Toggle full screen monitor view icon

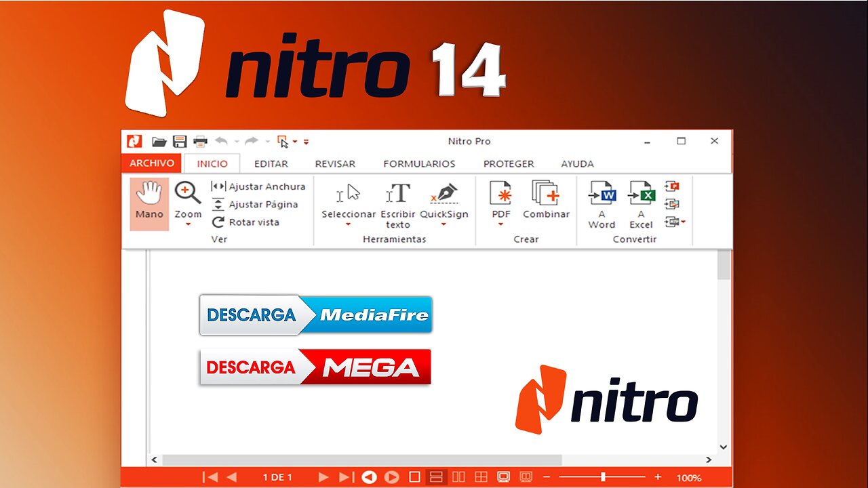(503, 477)
